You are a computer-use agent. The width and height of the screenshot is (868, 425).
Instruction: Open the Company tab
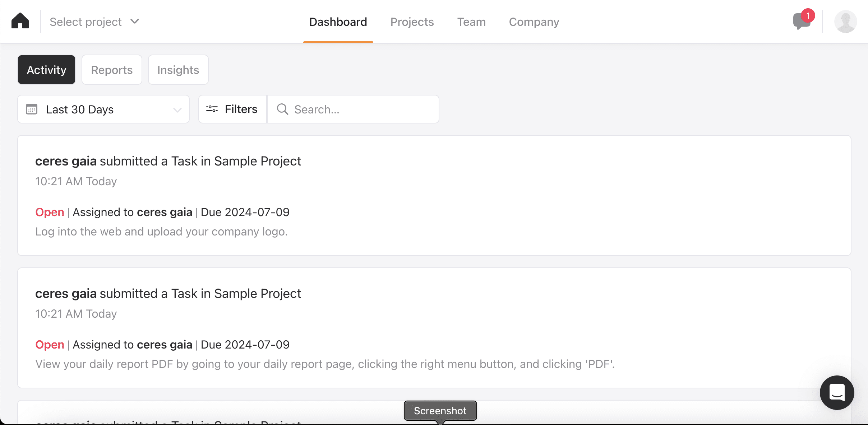534,22
